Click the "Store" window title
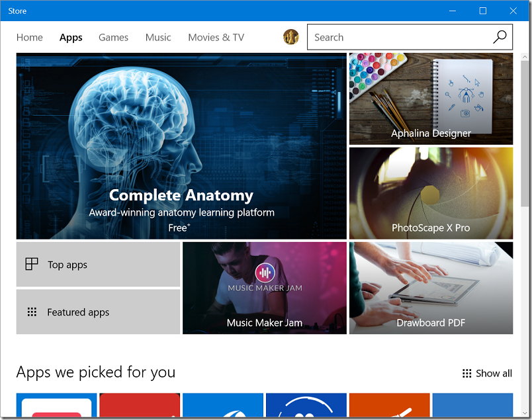532x420 pixels. pos(17,11)
